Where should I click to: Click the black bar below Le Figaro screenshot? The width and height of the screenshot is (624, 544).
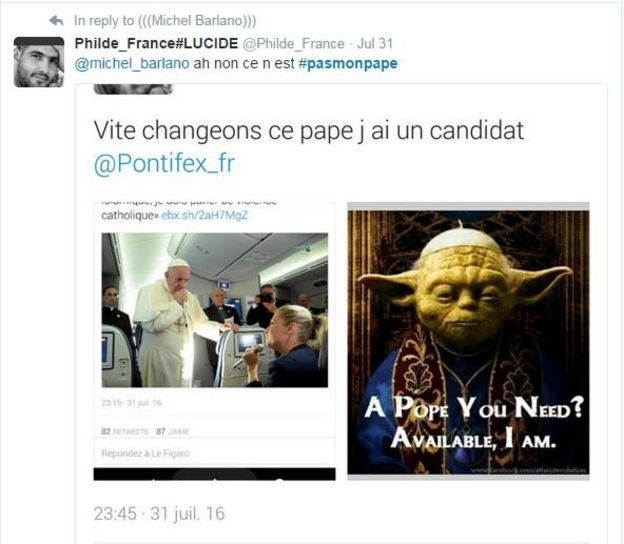214,474
